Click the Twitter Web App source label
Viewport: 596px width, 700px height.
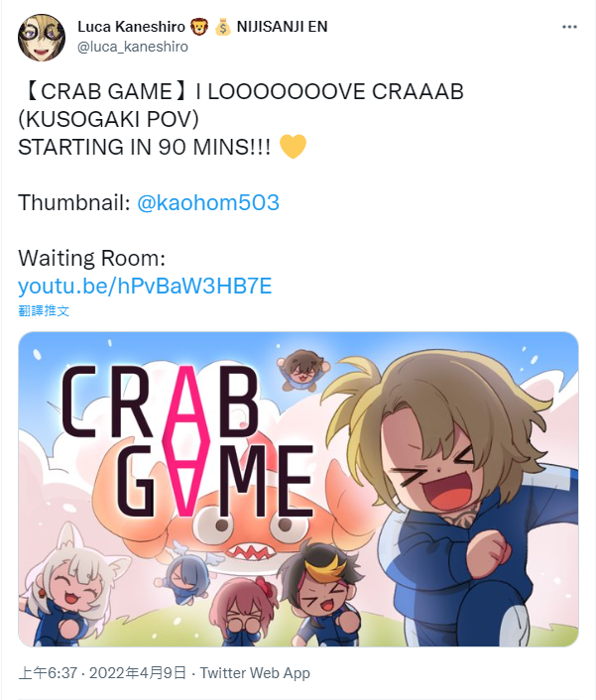255,673
